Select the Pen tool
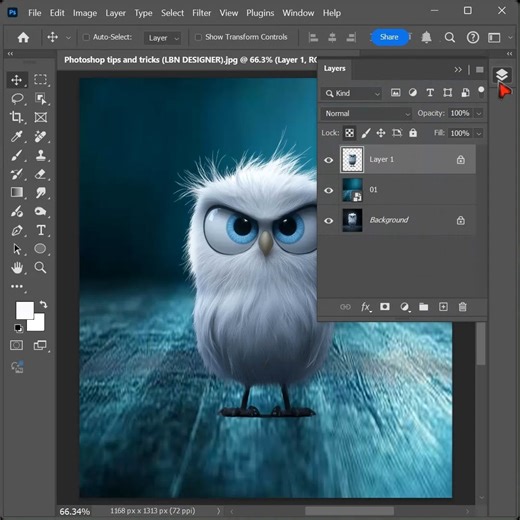Viewport: 520px width, 520px height. point(17,230)
